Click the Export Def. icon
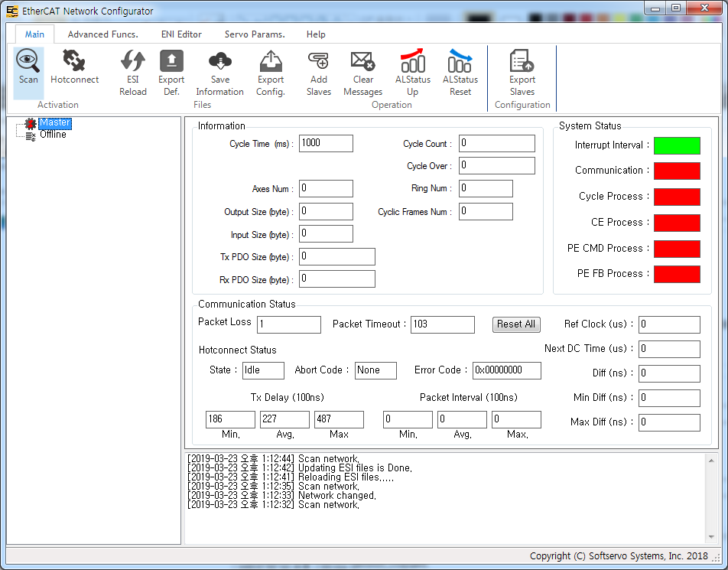Viewport: 728px width, 570px height. click(171, 61)
